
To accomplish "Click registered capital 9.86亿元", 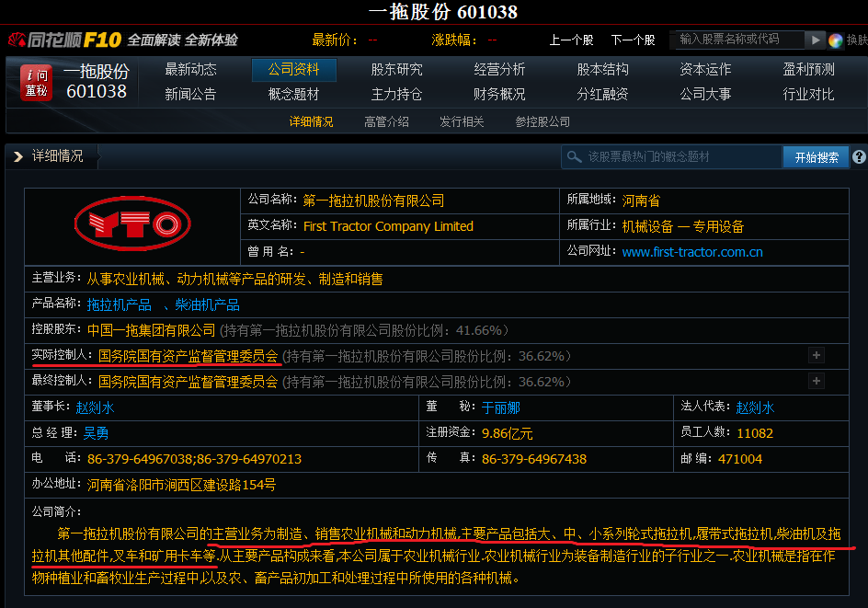I will pos(507,433).
